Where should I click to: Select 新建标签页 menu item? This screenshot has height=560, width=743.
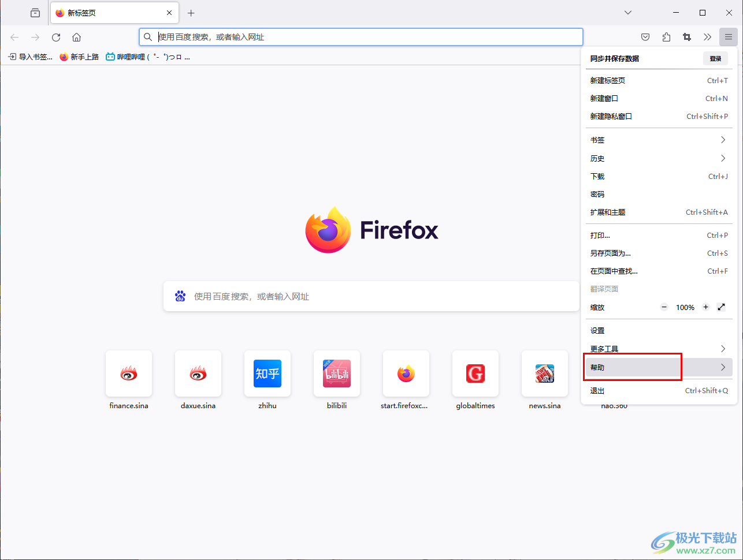pyautogui.click(x=659, y=80)
